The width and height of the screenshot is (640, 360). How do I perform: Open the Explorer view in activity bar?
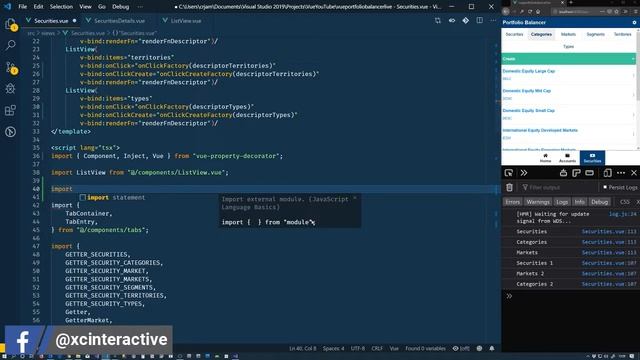[x=11, y=24]
